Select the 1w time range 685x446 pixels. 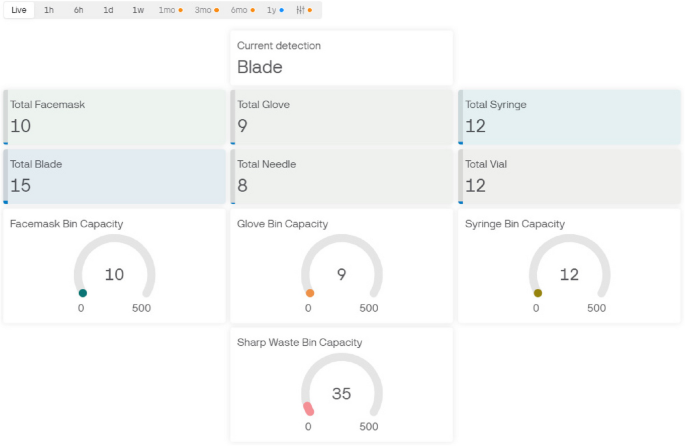138,10
